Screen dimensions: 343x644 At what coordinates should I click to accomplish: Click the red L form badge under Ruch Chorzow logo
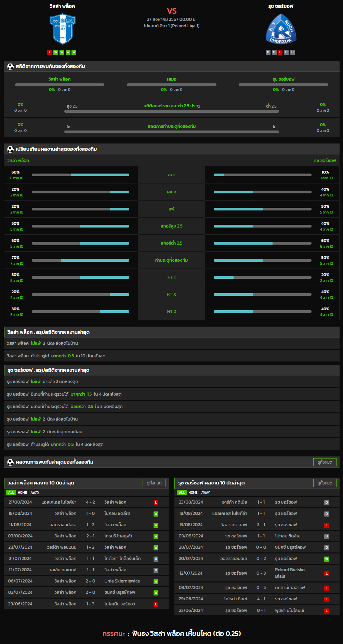pos(280,52)
